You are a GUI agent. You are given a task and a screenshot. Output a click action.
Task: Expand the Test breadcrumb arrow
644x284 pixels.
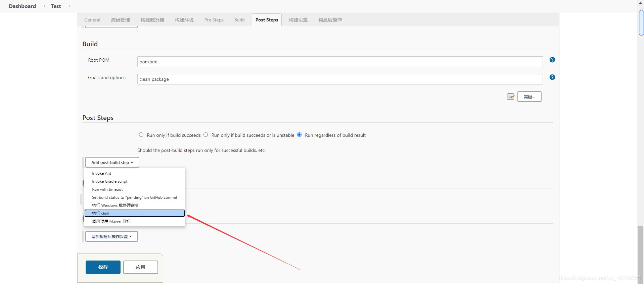click(x=69, y=6)
